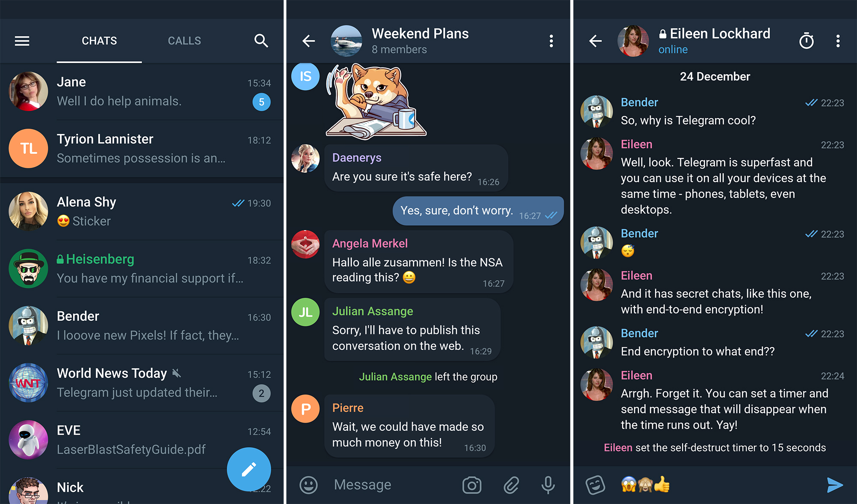Open the search function in Chats

pyautogui.click(x=262, y=24)
